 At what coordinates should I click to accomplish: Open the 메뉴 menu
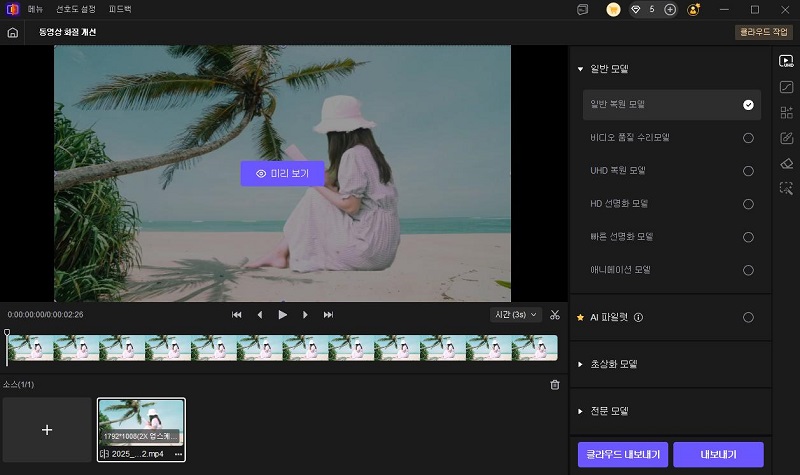pyautogui.click(x=37, y=9)
